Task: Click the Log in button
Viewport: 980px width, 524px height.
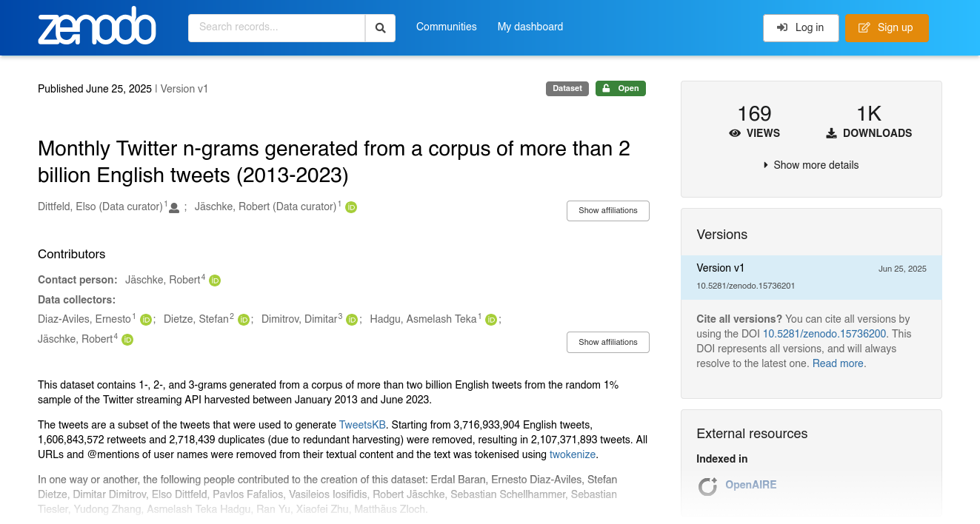Action: pos(801,27)
